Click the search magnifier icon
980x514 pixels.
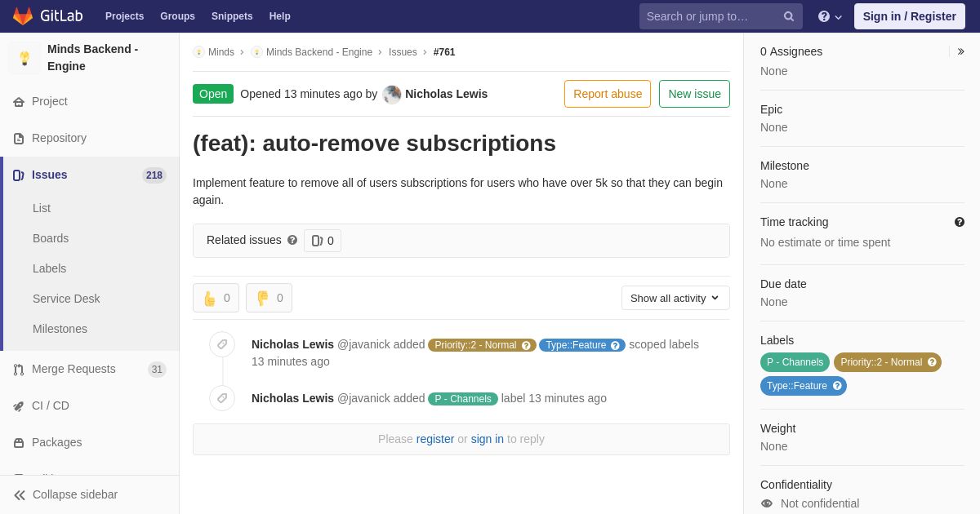pyautogui.click(x=789, y=16)
